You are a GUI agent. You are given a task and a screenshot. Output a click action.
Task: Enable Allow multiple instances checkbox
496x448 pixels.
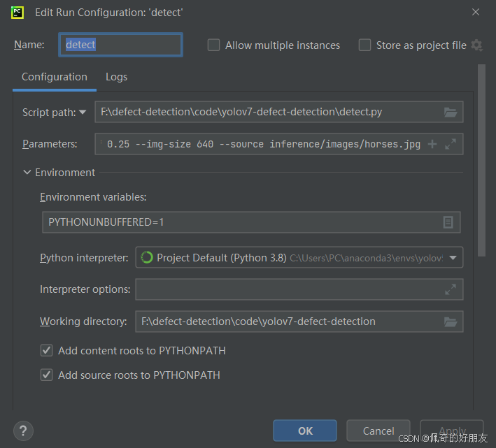213,45
